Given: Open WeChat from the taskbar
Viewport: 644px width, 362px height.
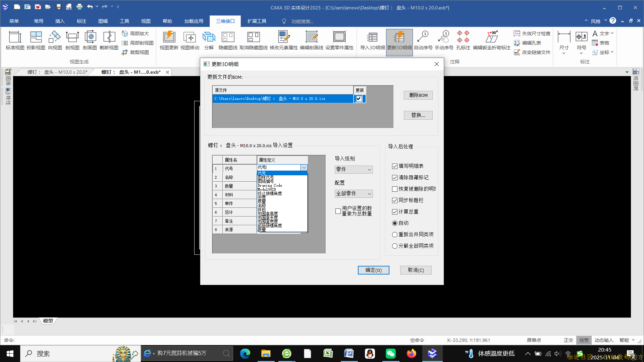Looking at the screenshot, I should pyautogui.click(x=391, y=353).
